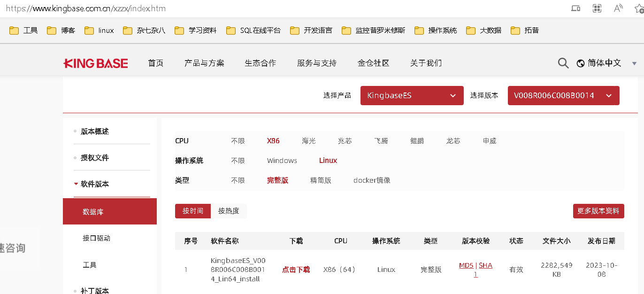Select CPU filter 兆芯
Image resolution: width=644 pixels, height=294 pixels.
pos(345,141)
